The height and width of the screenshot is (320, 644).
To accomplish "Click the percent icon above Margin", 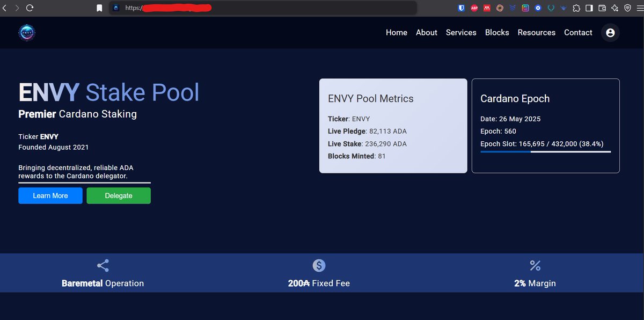I will click(x=535, y=265).
